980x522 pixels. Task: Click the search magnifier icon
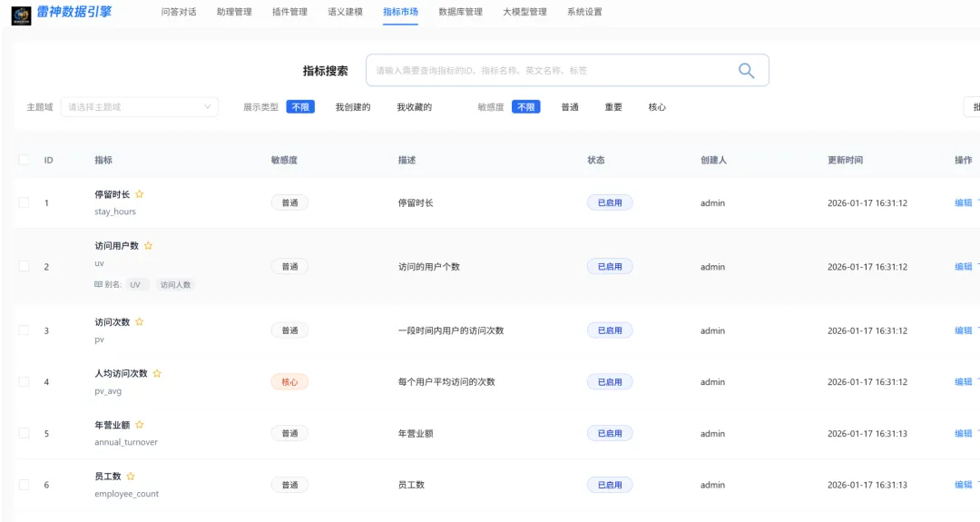tap(746, 71)
